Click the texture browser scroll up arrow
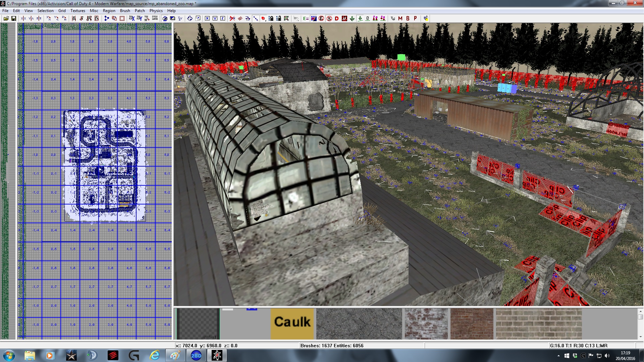This screenshot has height=362, width=644. point(640,311)
